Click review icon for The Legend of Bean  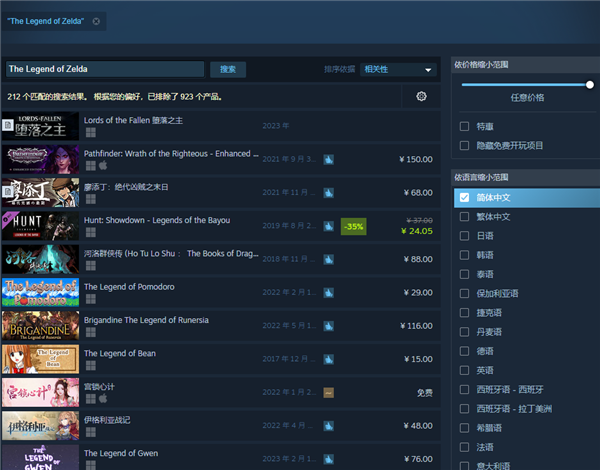[x=329, y=359]
